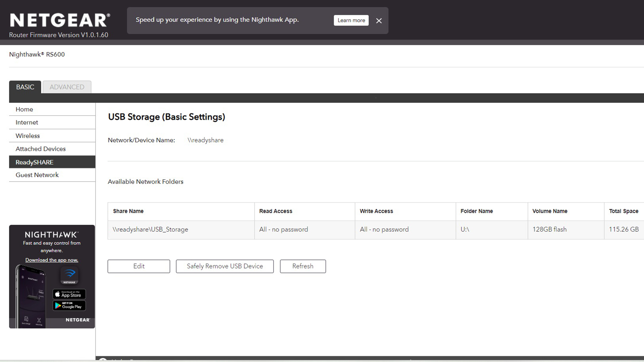This screenshot has height=362, width=644.
Task: Refresh the network folders list
Action: [x=303, y=266]
